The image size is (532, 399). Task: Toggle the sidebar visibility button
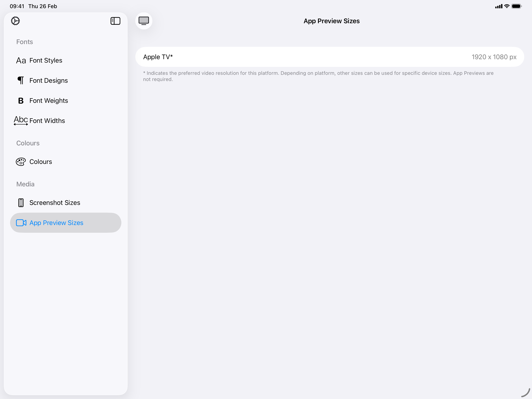pyautogui.click(x=115, y=21)
